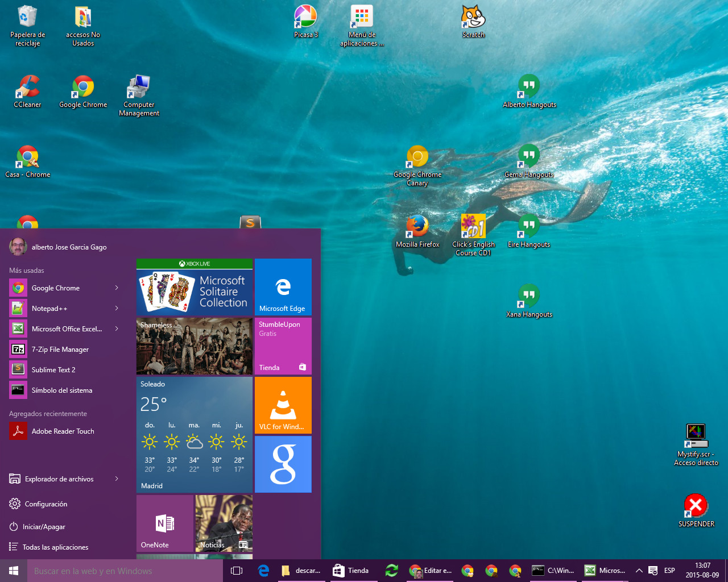Open the Alberto Hangouts desktop shortcut

coord(529,88)
